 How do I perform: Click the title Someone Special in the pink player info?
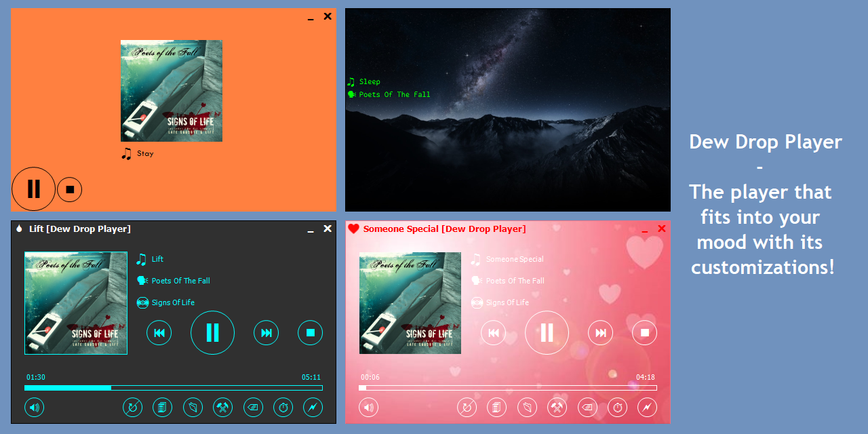click(515, 259)
